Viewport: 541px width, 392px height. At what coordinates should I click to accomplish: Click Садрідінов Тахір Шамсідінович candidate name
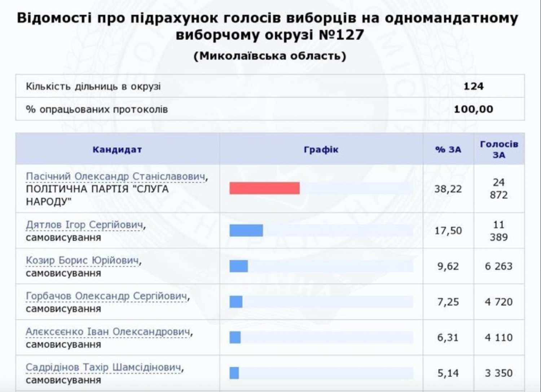[103, 367]
